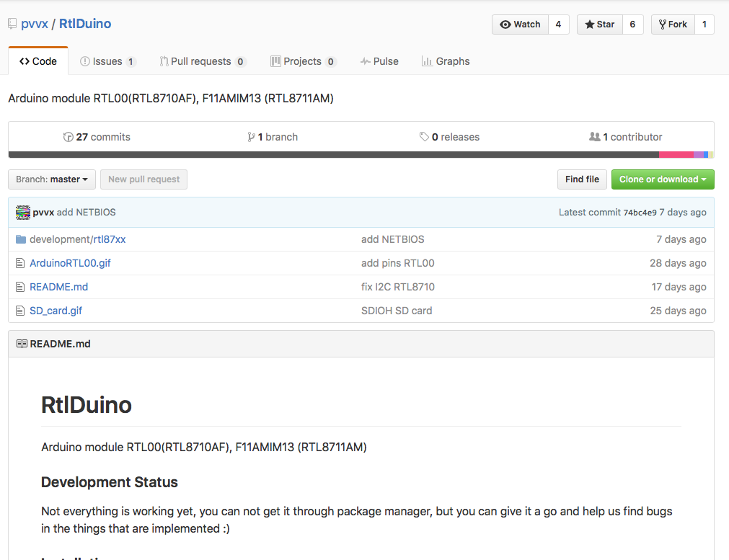The image size is (729, 560).
Task: Expand the Branch: master dropdown
Action: 52,179
